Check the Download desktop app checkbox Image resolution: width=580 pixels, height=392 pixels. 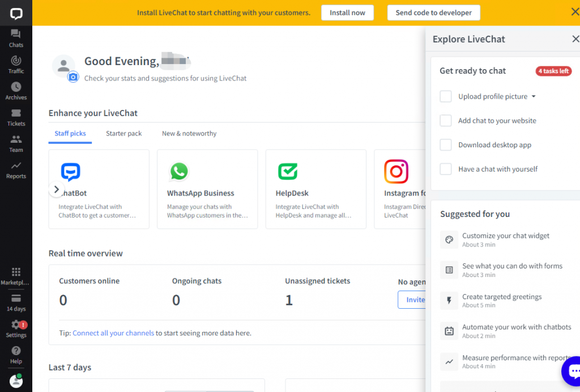[x=446, y=145]
